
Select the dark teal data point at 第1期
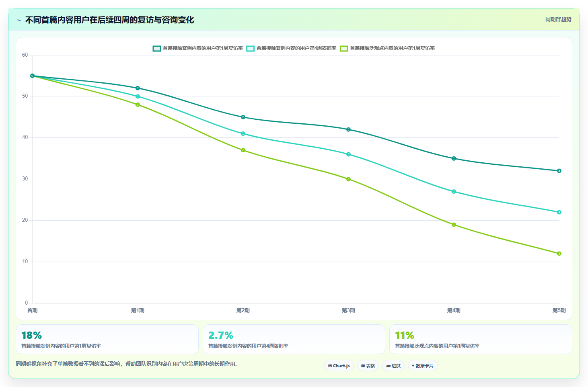[x=138, y=88]
